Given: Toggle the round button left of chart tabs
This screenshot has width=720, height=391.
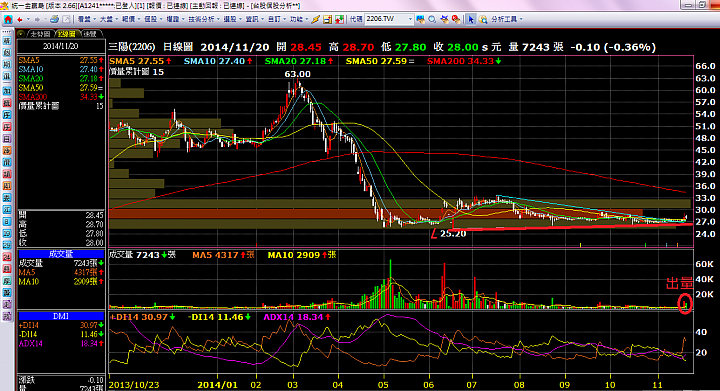Looking at the screenshot, I should 21,34.
